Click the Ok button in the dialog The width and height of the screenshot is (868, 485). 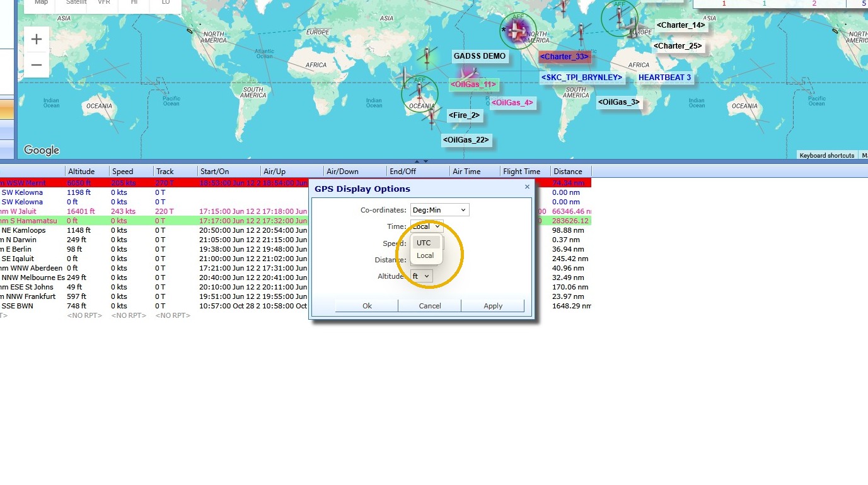click(367, 306)
